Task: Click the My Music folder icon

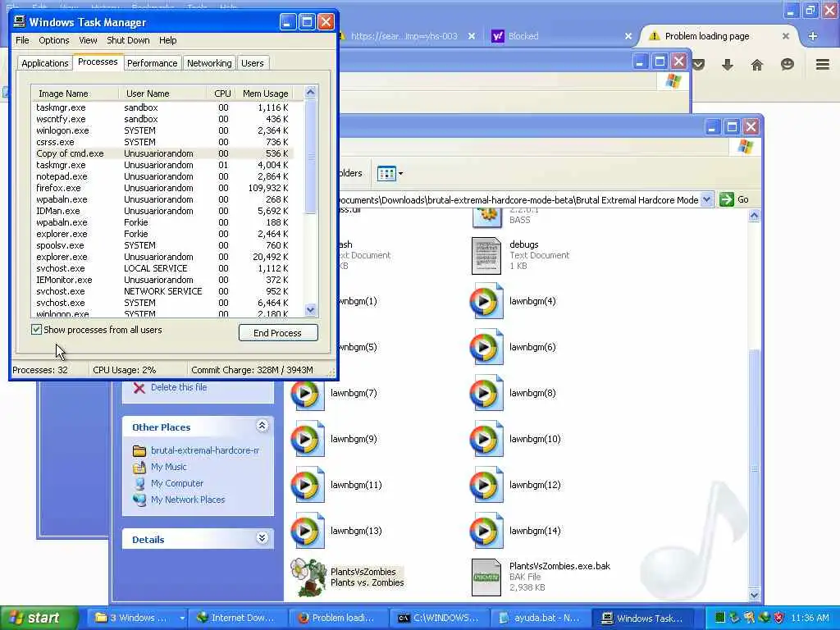Action: [139, 467]
